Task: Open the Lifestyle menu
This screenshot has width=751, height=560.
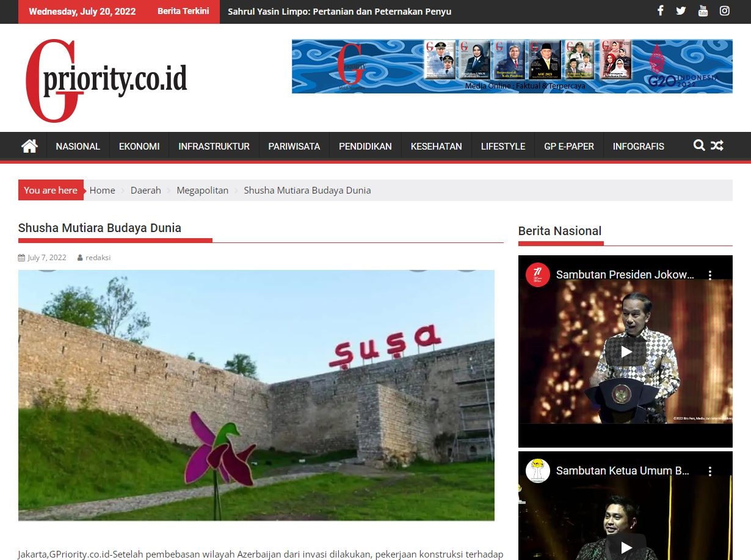Action: [503, 147]
